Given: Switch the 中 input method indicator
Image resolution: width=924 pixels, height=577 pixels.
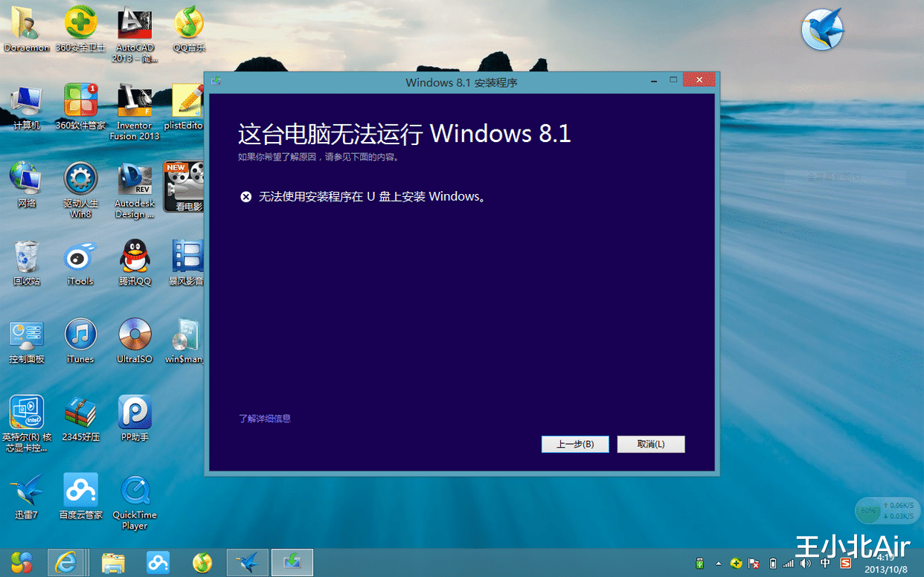Looking at the screenshot, I should pyautogui.click(x=824, y=564).
